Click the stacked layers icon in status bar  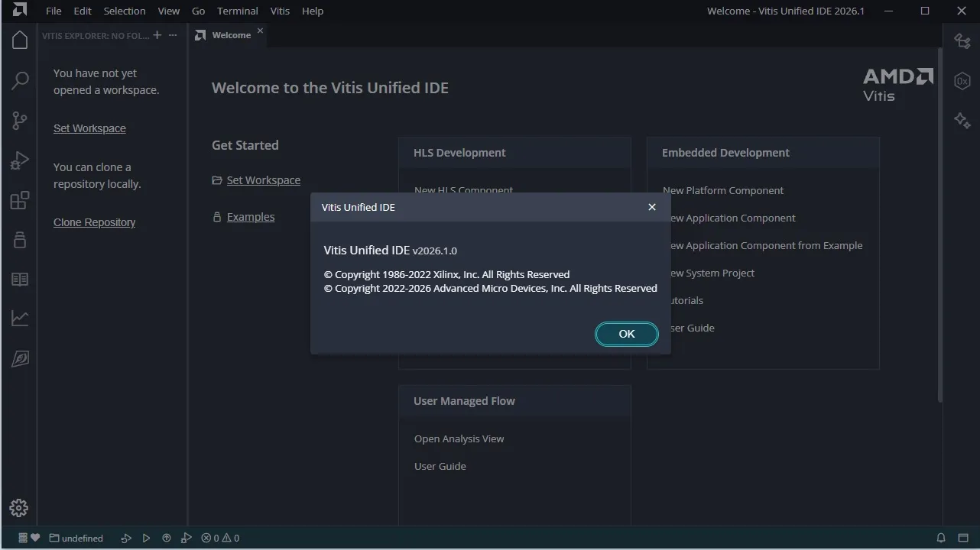(23, 538)
